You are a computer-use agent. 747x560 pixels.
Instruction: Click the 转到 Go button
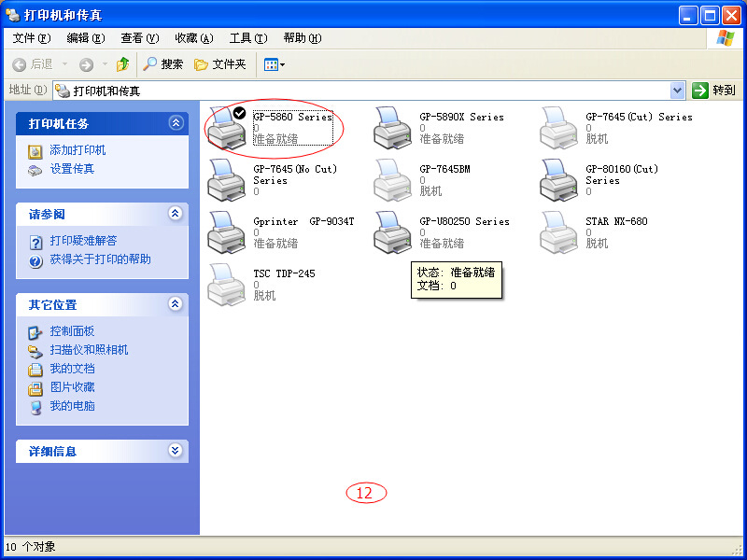tap(714, 90)
